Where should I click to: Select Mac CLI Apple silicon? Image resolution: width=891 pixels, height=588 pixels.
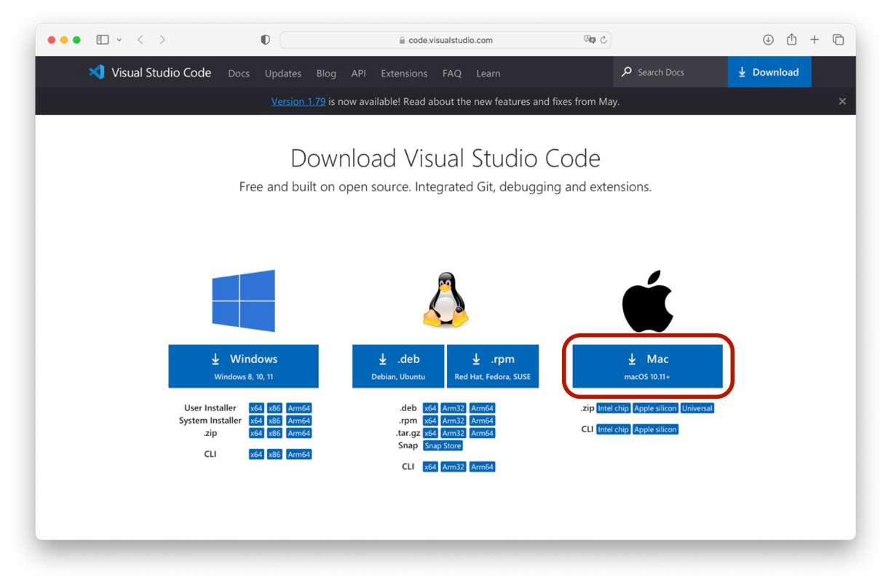(655, 429)
